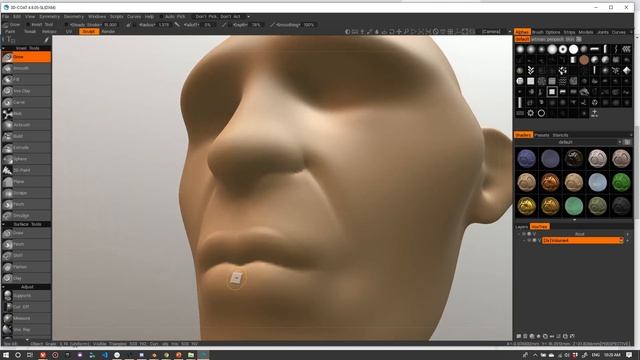Open the Windows menu
Viewport: 640px width, 360px height.
(97, 17)
